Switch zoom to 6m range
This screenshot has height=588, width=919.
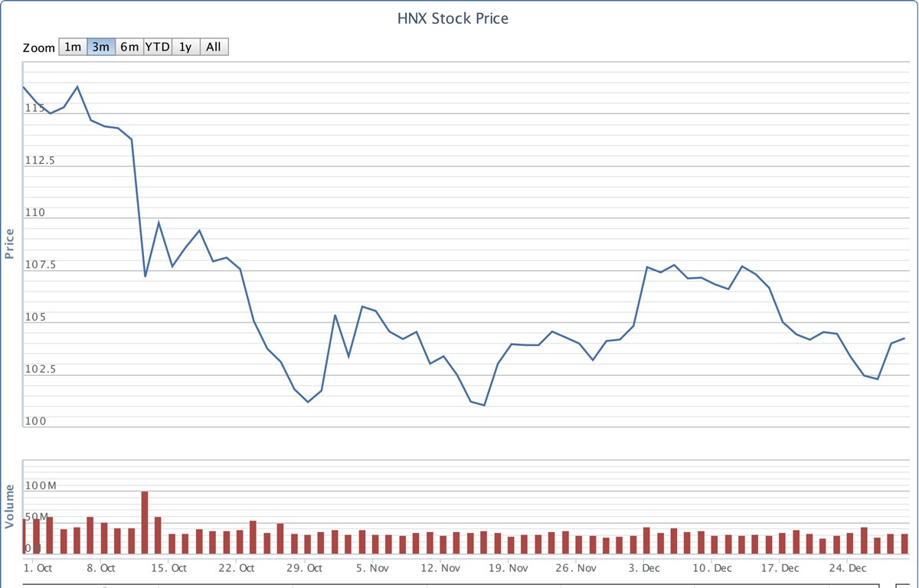pos(129,47)
